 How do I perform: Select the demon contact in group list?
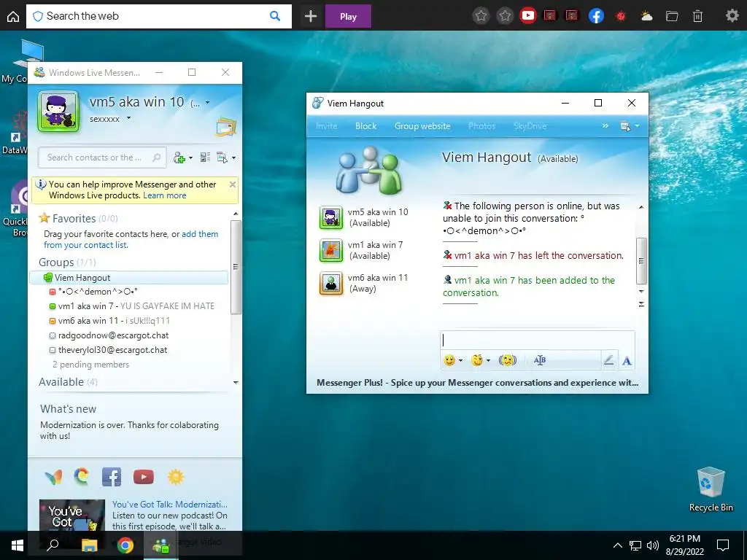tap(98, 292)
